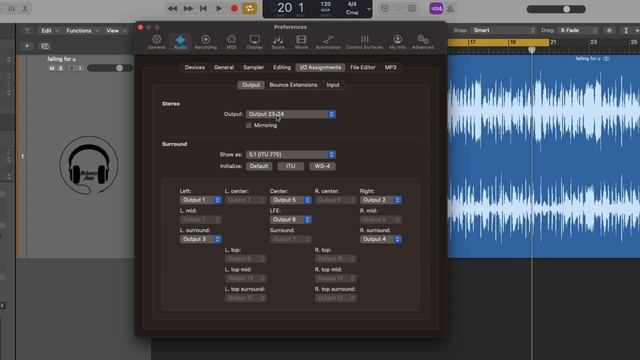Toggle input monitoring on falling for u track
The image size is (640, 360).
(80, 68)
